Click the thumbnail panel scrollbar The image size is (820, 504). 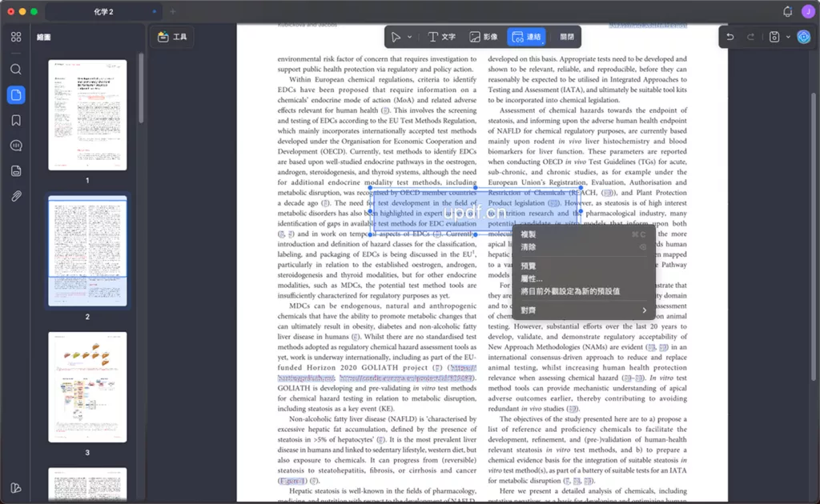(141, 89)
